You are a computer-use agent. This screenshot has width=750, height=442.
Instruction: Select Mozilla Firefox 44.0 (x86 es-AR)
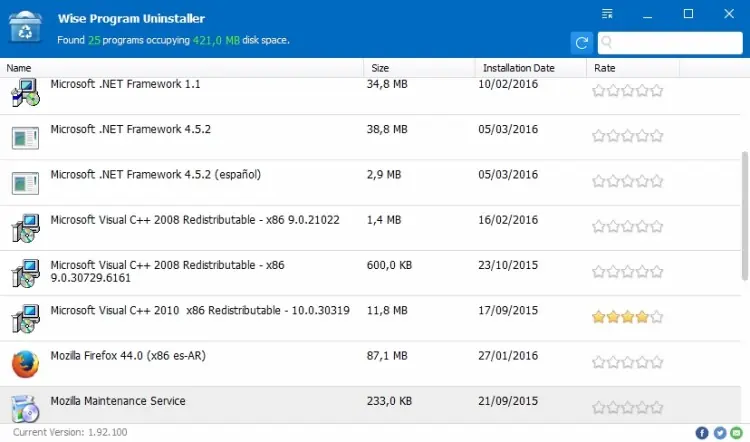(128, 356)
